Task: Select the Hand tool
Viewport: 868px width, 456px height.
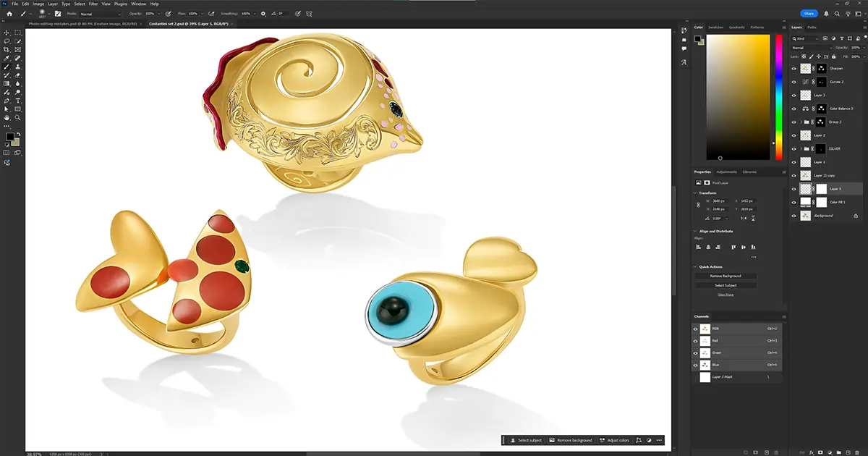Action: pos(7,117)
